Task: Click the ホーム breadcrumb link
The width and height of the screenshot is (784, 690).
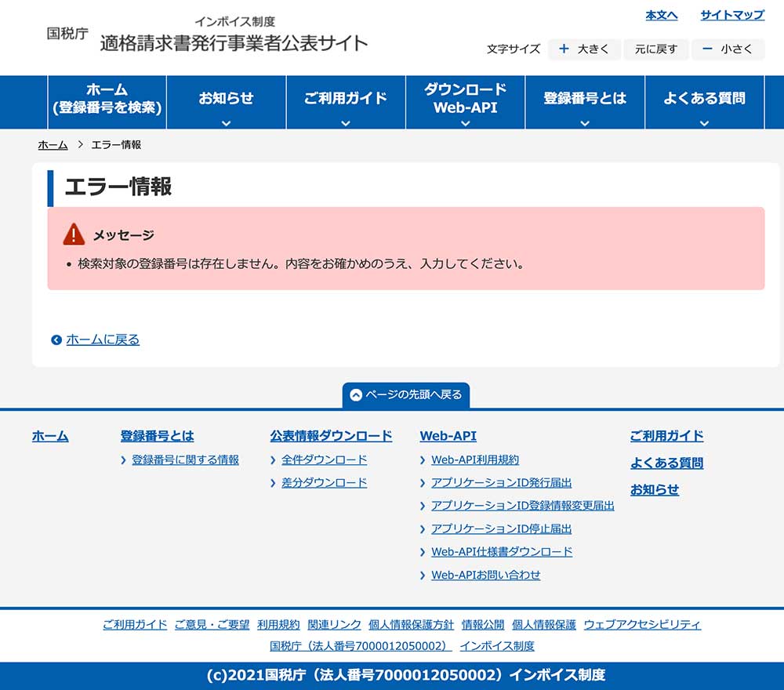Action: click(x=51, y=144)
